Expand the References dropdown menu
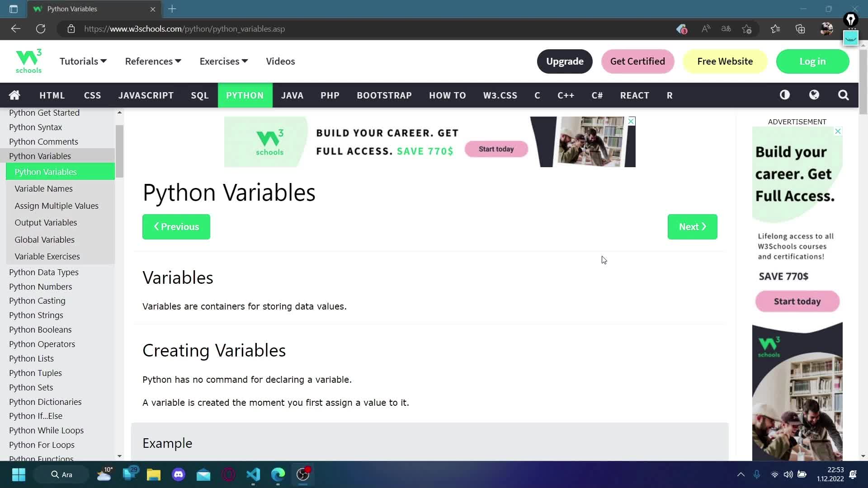Image resolution: width=868 pixels, height=488 pixels. tap(153, 61)
